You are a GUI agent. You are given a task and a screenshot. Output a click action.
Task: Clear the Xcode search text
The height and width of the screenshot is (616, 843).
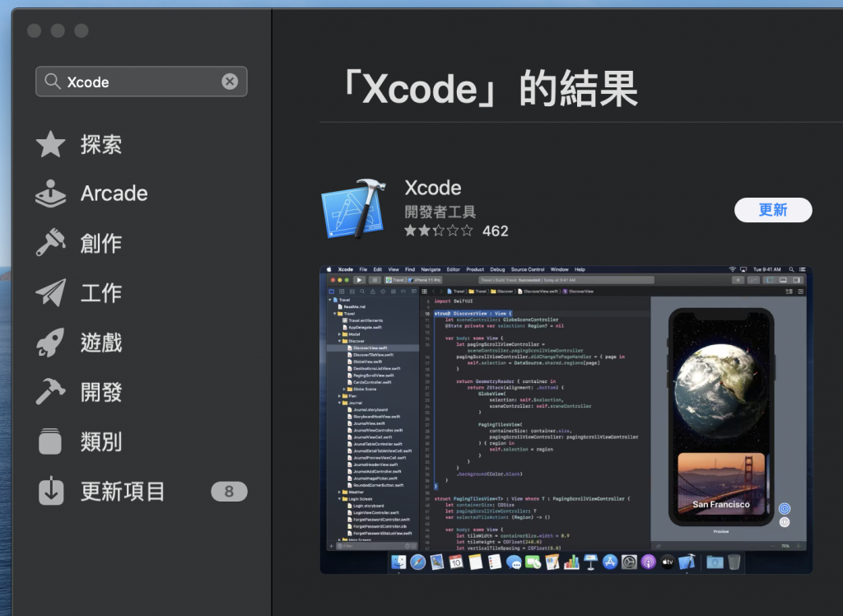coord(231,82)
